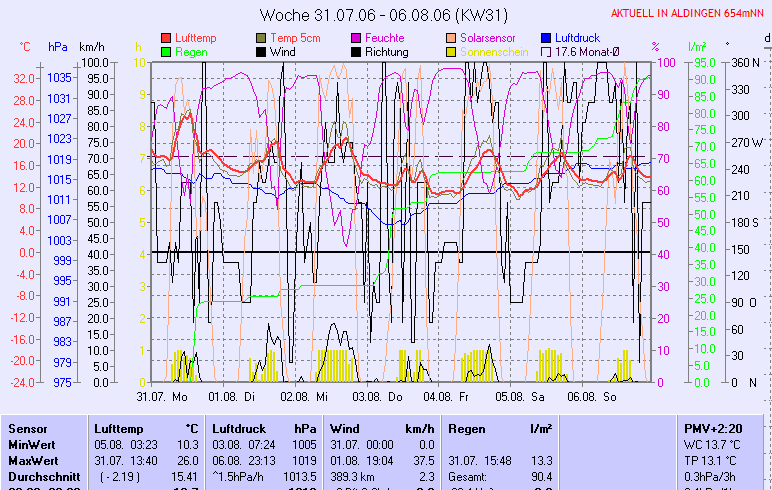Click the green Regen legend square

click(166, 52)
